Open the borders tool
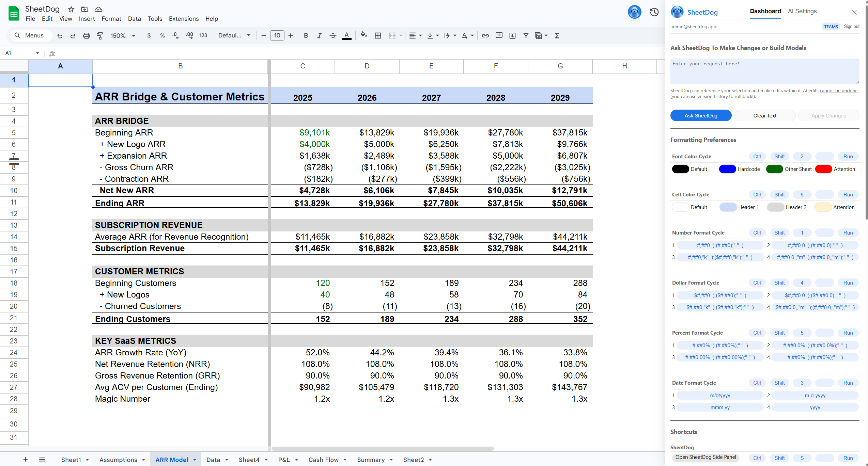This screenshot has height=466, width=868. (378, 35)
